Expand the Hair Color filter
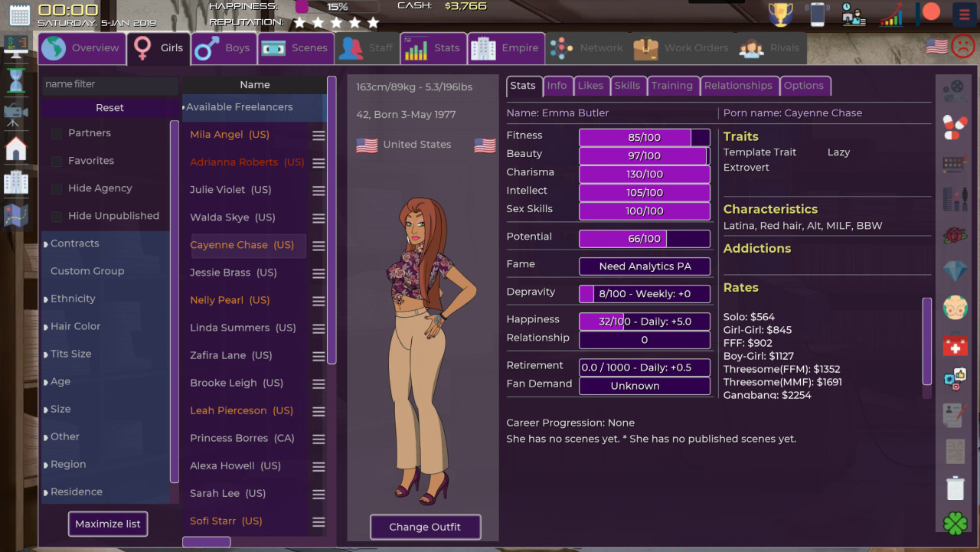980x552 pixels. coord(74,326)
